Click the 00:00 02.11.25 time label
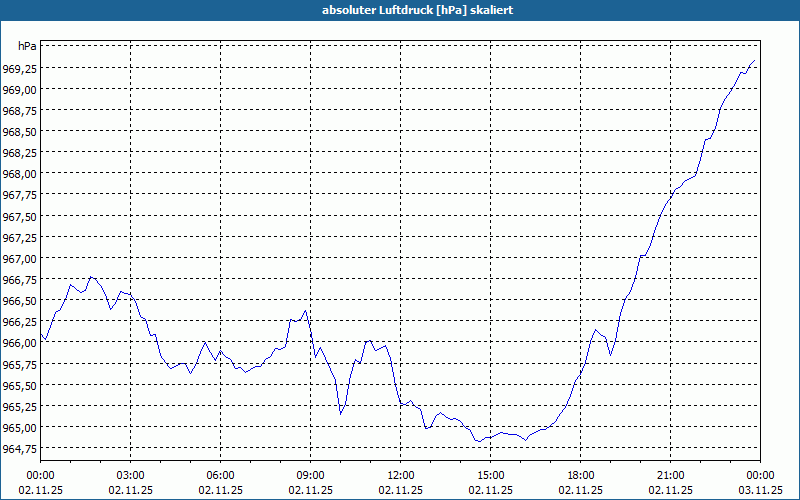 (41, 483)
